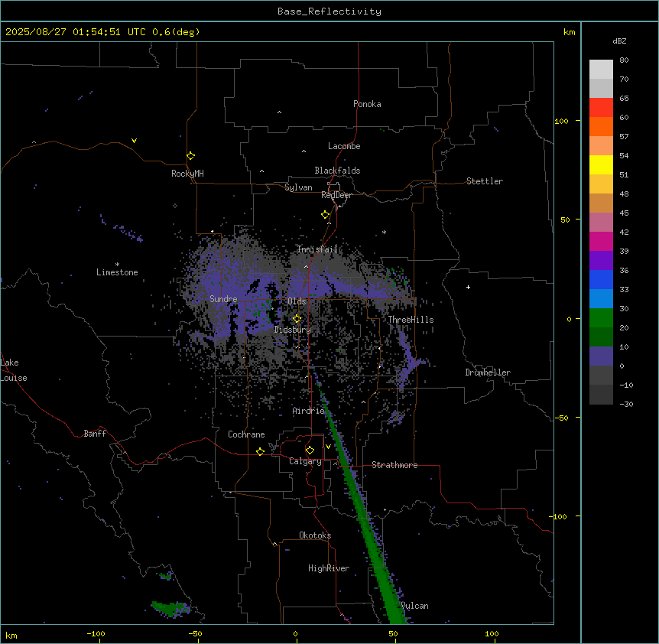Select the light gray 80–70 dBZ swatch
This screenshot has height=644, width=659.
pos(601,70)
